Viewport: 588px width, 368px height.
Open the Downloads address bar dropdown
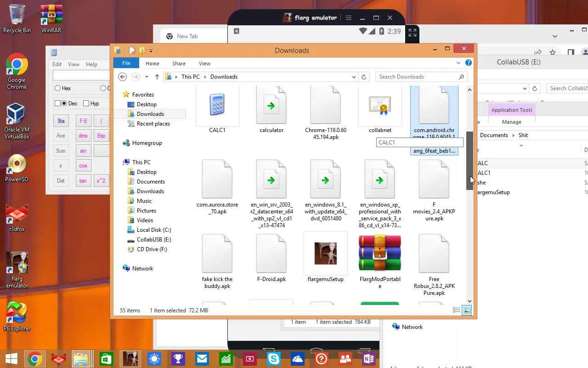(x=353, y=77)
